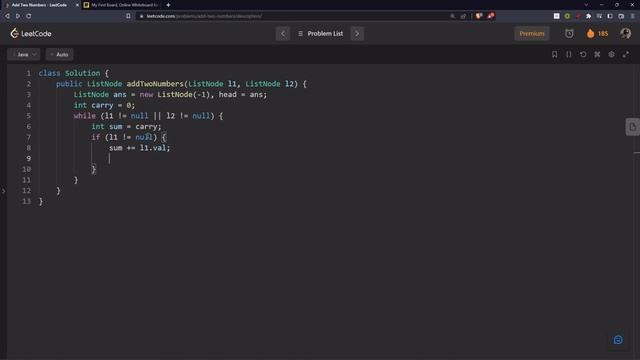
Task: Click 'sum += l1.val;' on line 8
Action: point(140,148)
